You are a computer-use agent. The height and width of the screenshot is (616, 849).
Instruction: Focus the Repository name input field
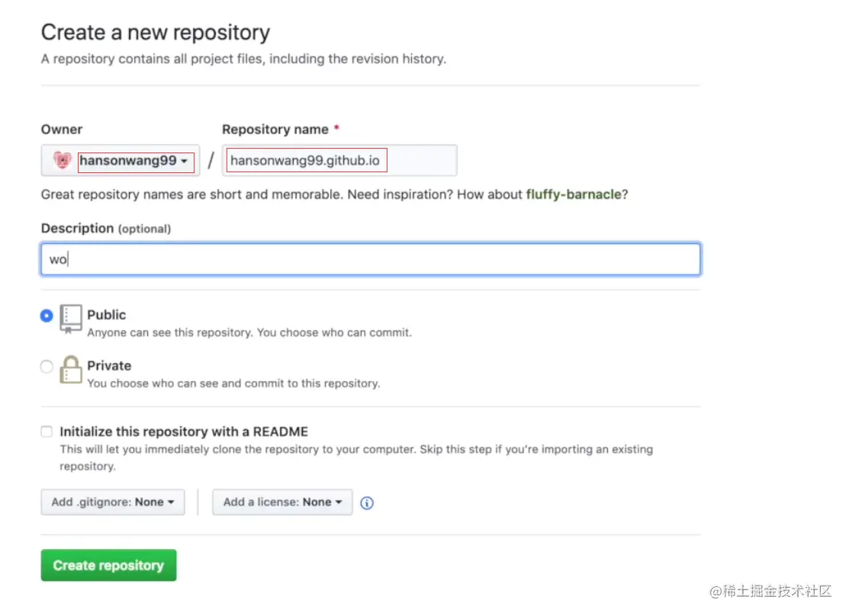[339, 161]
